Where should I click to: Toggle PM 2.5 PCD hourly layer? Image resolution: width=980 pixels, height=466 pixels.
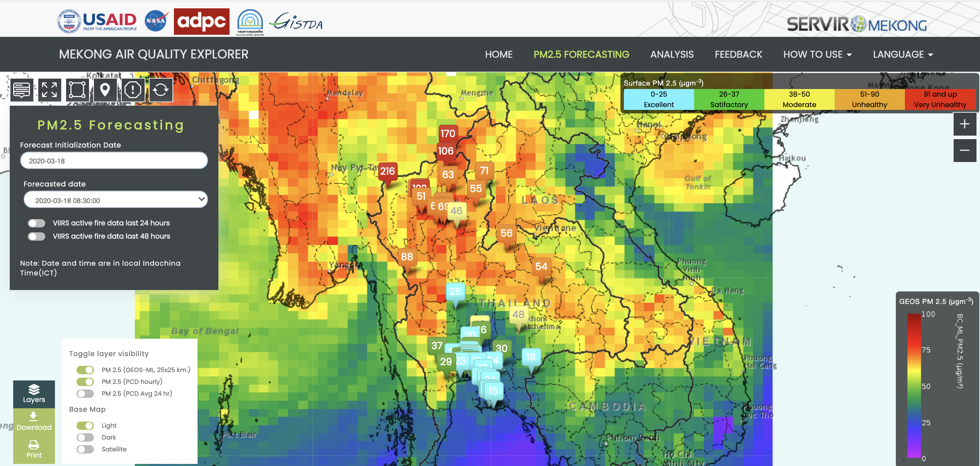(85, 381)
